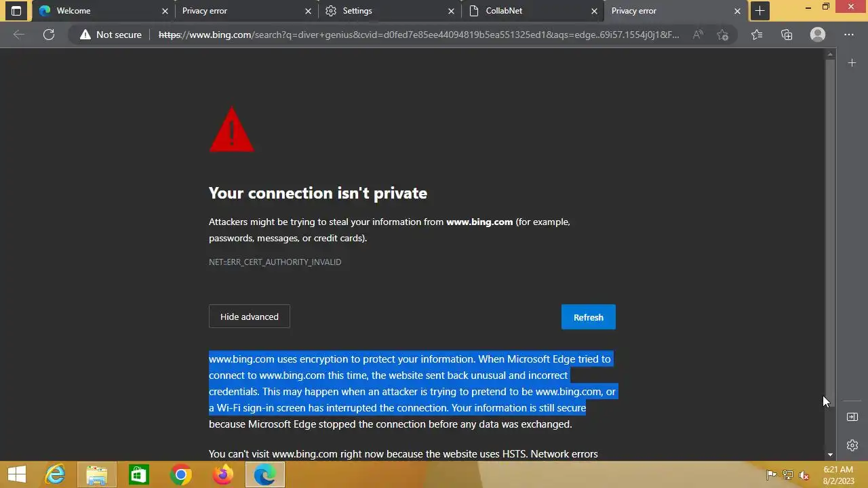Close the CollabNet tab
The image size is (868, 488).
pos(595,11)
